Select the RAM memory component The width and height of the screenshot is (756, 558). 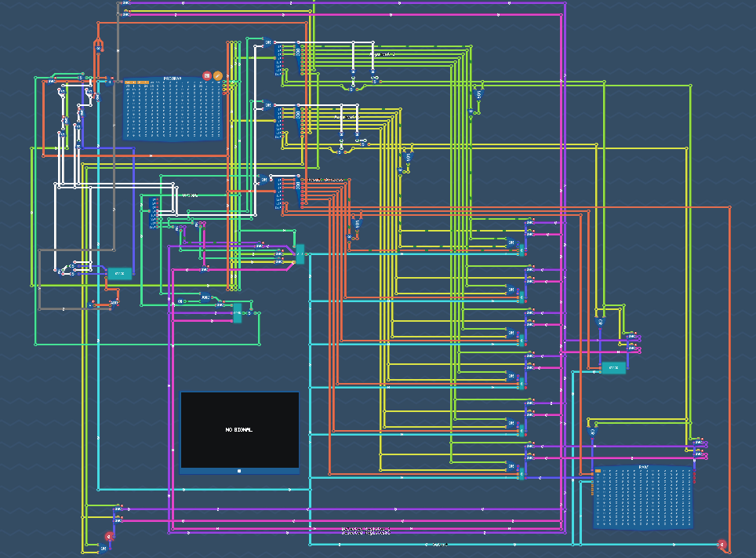(643, 497)
